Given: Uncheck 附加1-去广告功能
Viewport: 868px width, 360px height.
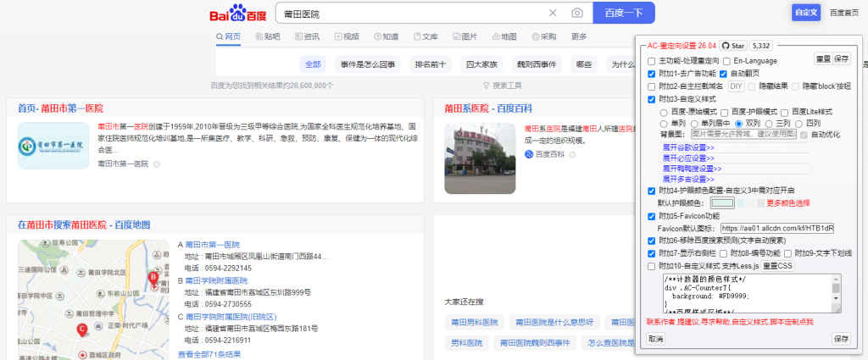Looking at the screenshot, I should pos(652,74).
